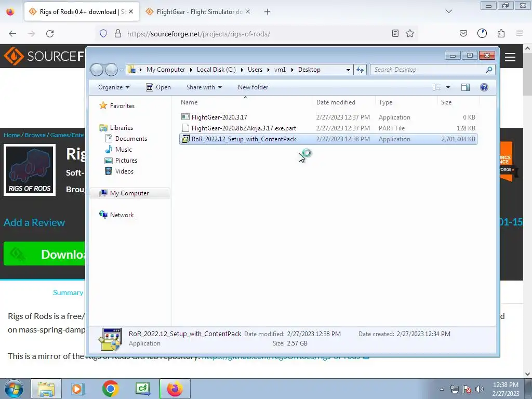Screen dimensions: 532x399
Task: Open the Windows Start menu
Action: [x=14, y=389]
